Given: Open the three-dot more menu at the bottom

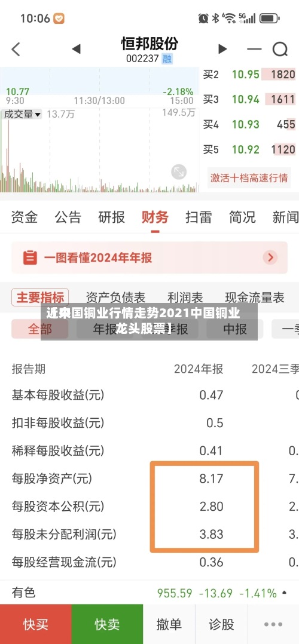Looking at the screenshot, I should coord(273,624).
